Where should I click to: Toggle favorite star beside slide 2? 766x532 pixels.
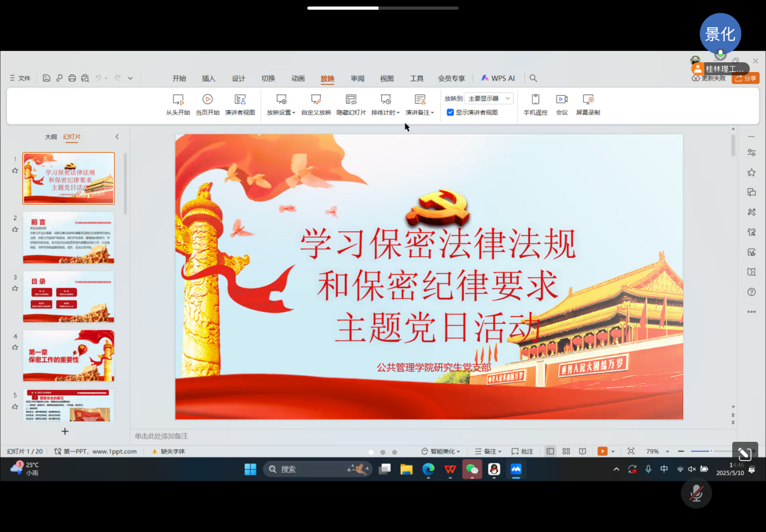pos(15,229)
